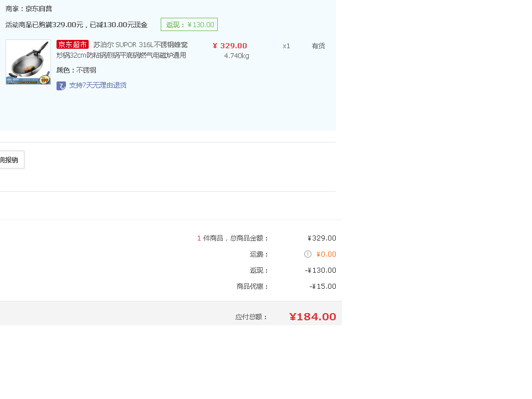Screen dimensions: 532x399
Task: Click the 报销 button
Action: pyautogui.click(x=12, y=160)
